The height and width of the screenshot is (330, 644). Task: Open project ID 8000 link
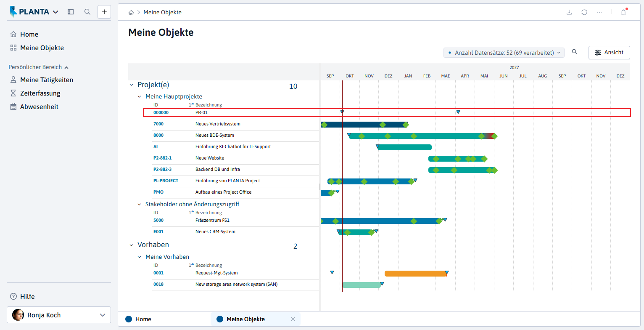(x=158, y=136)
